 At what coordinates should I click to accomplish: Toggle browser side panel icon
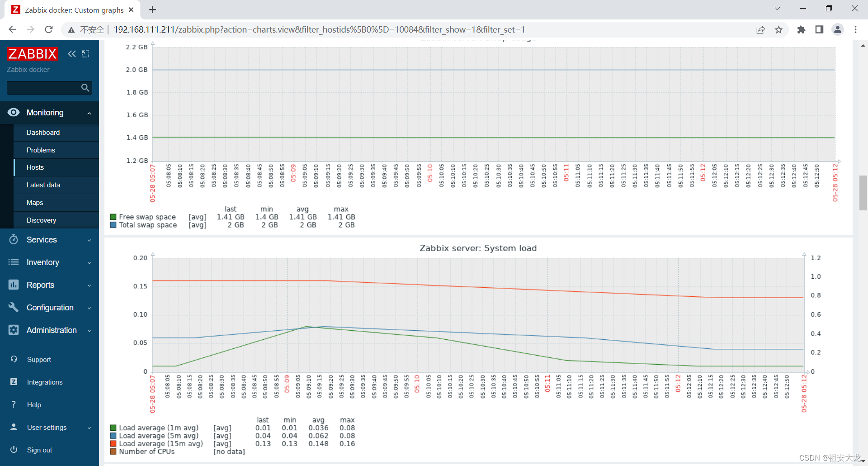819,29
